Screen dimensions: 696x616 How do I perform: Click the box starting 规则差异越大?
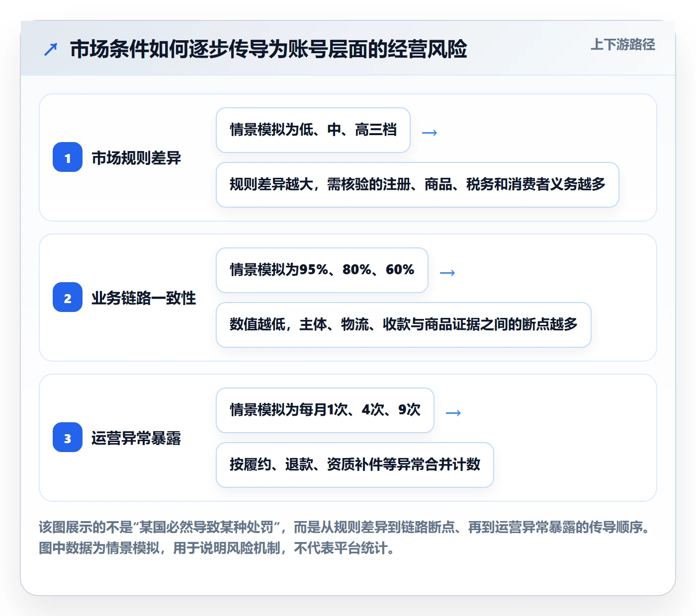point(418,185)
